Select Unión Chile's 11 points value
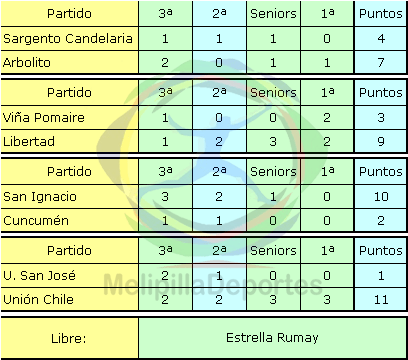The height and width of the screenshot is (360, 408). point(381,299)
